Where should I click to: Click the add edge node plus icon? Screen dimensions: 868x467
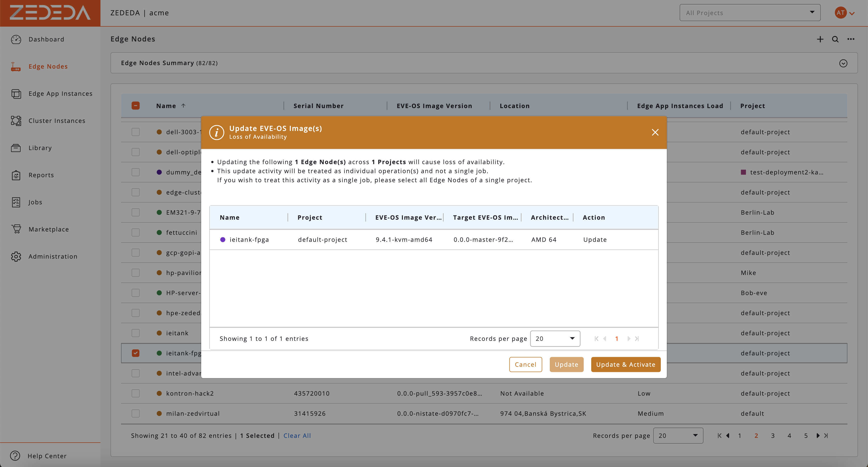[x=820, y=39]
